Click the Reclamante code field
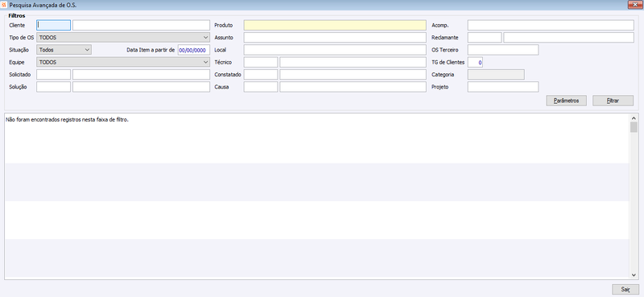 point(485,37)
